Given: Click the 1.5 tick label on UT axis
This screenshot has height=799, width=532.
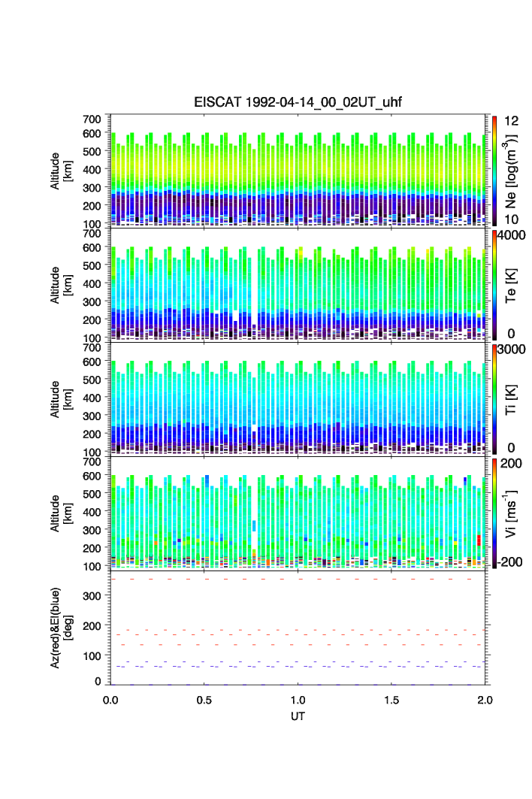Looking at the screenshot, I should pos(391,700).
